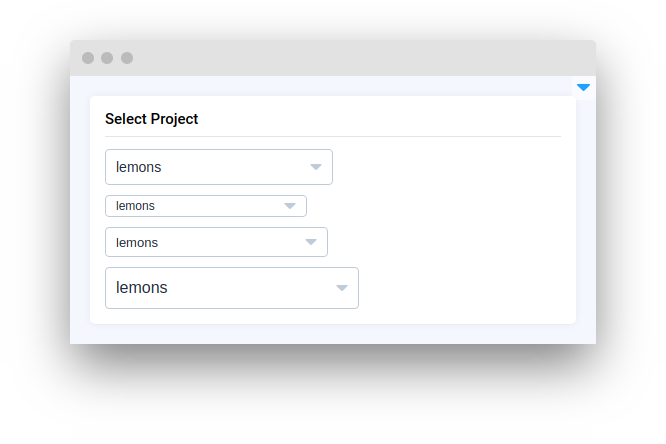Click the caret icon in the smallest lemons dropdown
Image resolution: width=666 pixels, height=444 pixels.
point(290,206)
